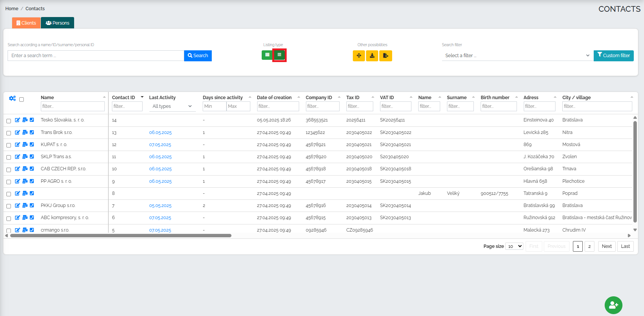644x316 pixels.
Task: Click green add contact floating button
Action: (x=613, y=305)
